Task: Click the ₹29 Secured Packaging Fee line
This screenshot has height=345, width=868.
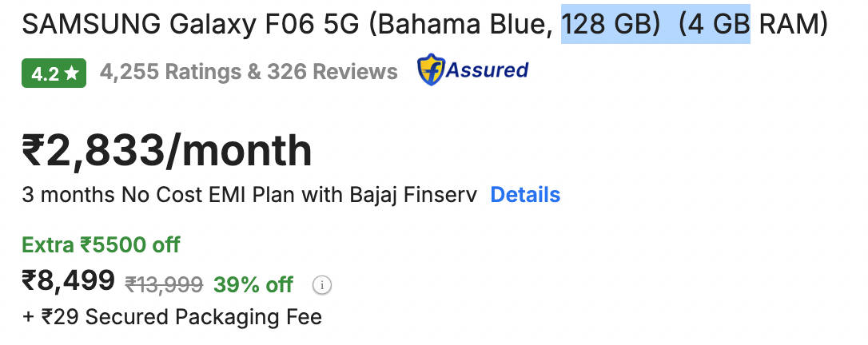Action: click(x=172, y=317)
